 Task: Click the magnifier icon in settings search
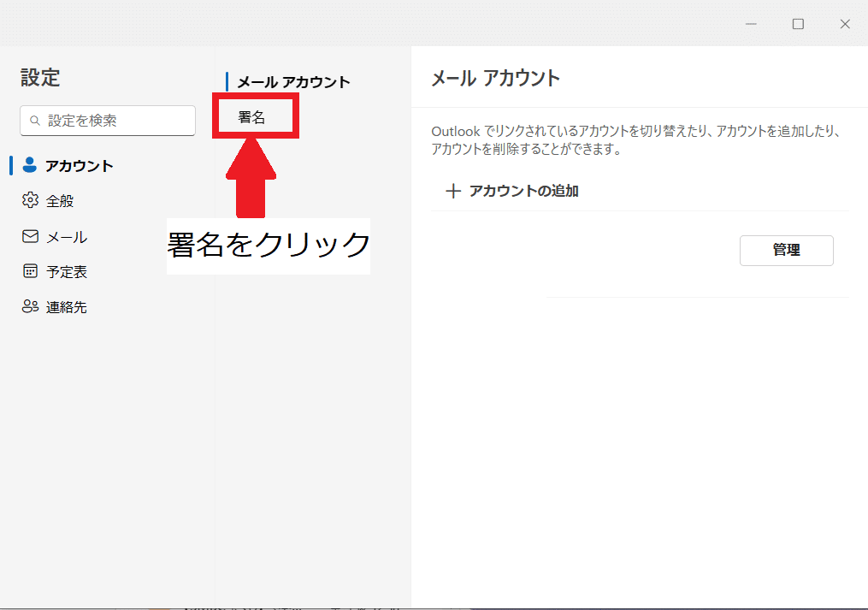35,121
